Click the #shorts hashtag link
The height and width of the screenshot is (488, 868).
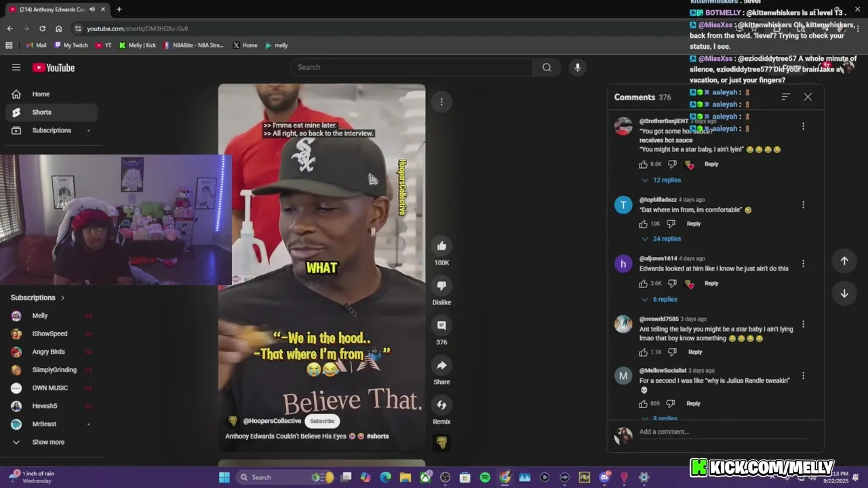point(378,436)
